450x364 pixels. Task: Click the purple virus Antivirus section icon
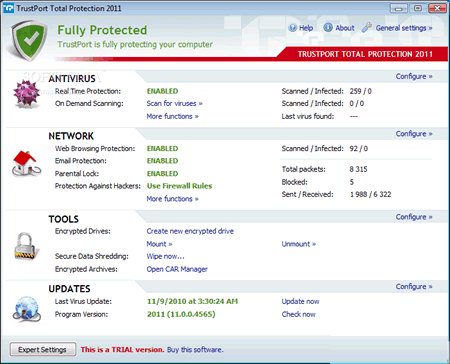coord(26,94)
